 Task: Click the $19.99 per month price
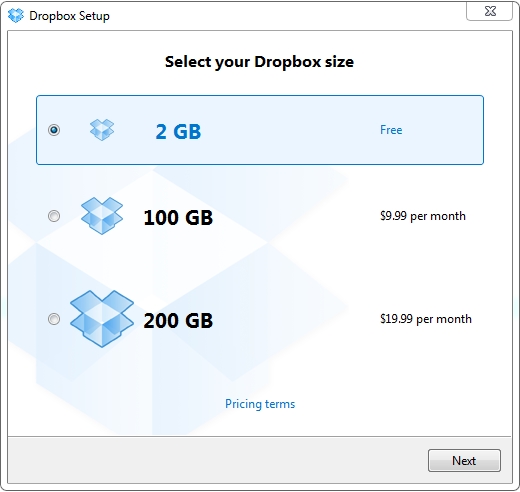pyautogui.click(x=426, y=319)
